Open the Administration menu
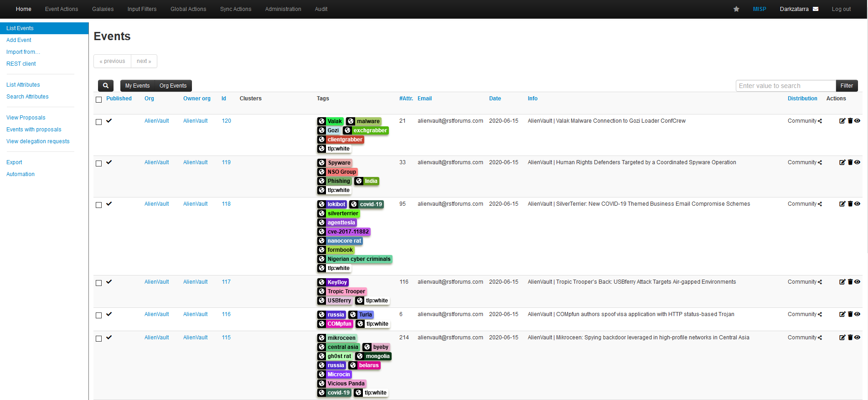868x400 pixels. 283,9
